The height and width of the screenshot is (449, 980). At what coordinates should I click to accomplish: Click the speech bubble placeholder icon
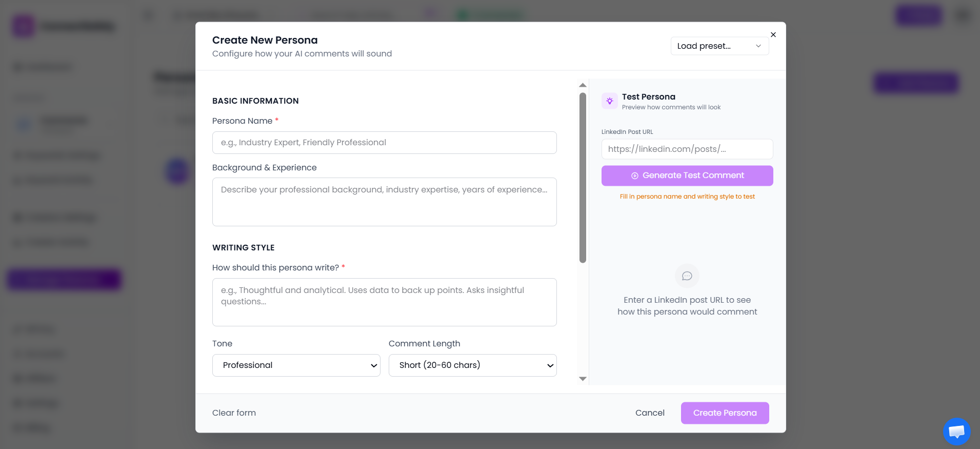coord(687,276)
